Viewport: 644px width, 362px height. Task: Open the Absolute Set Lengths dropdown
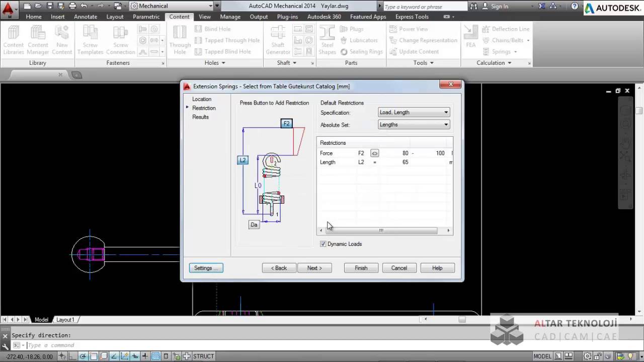coord(414,125)
